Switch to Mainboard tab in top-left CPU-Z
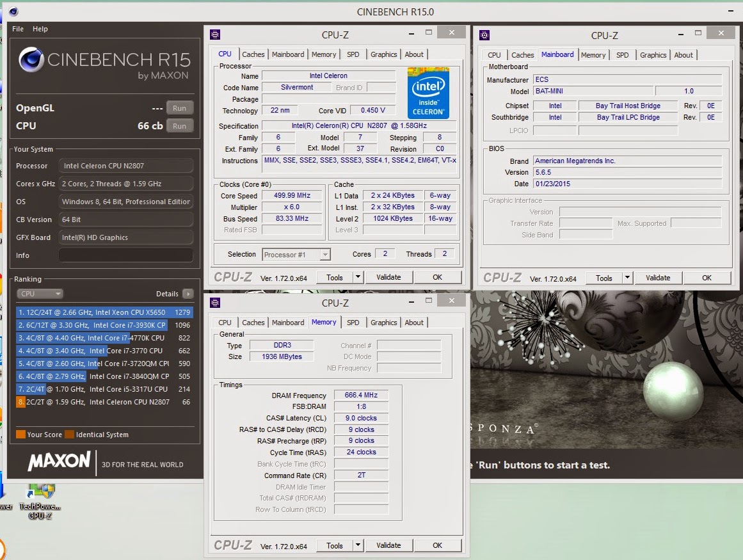The image size is (743, 560). click(x=288, y=54)
